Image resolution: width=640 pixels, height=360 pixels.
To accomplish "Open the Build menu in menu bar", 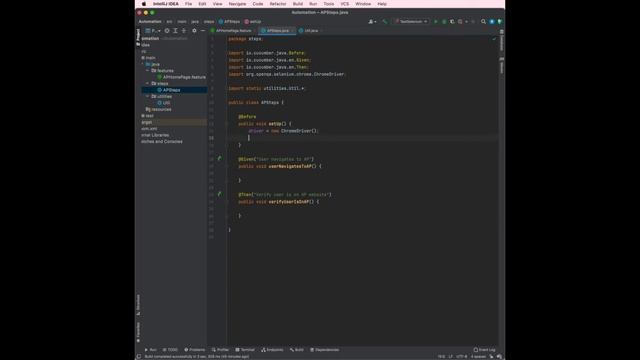I will point(298,4).
